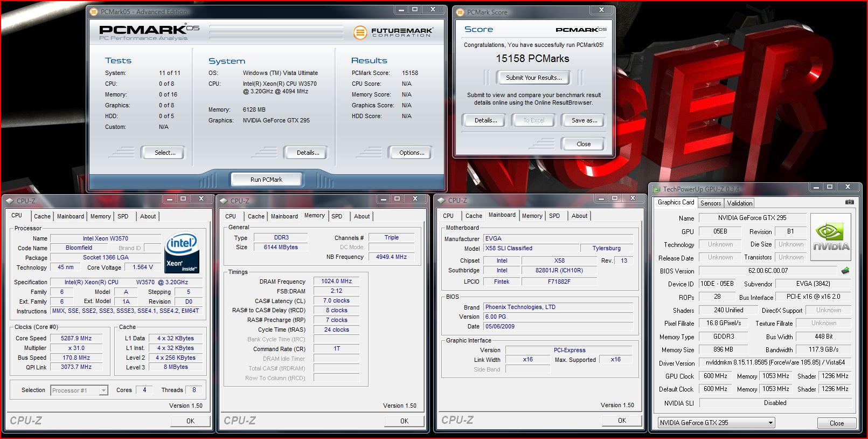Click the BIOS Version field 62.00.6C.00.07

768,271
